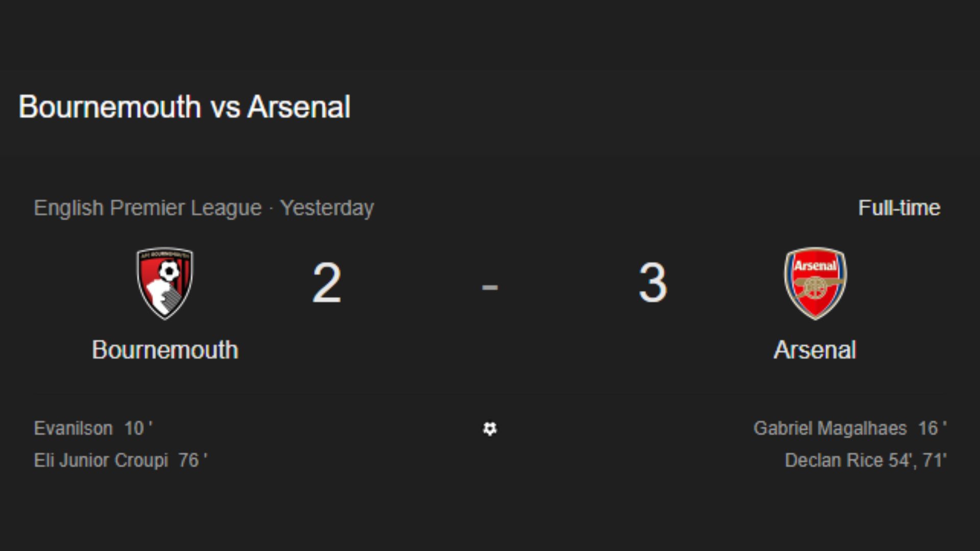The image size is (980, 551).
Task: Click the word Arsenal in the title
Action: tap(299, 107)
